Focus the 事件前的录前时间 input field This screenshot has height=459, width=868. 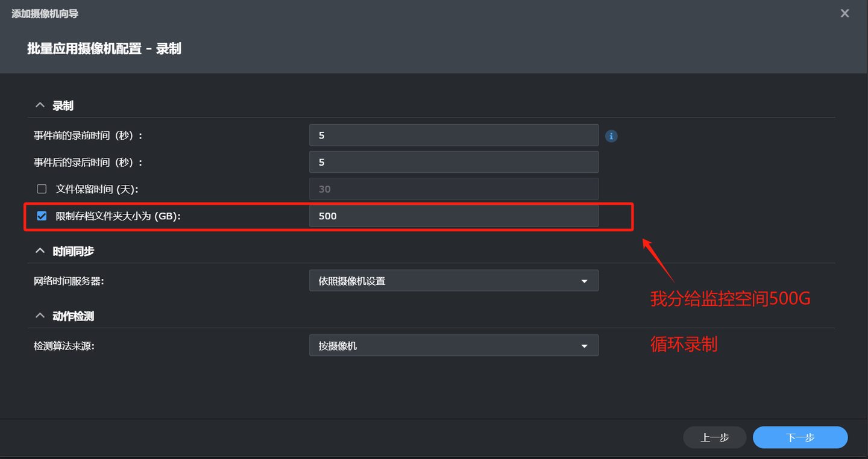point(453,136)
